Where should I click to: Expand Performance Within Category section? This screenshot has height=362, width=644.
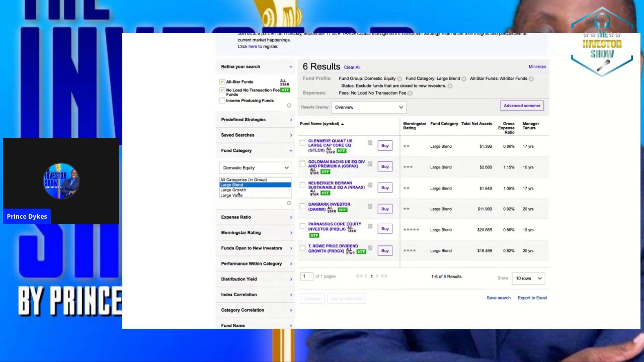(256, 263)
